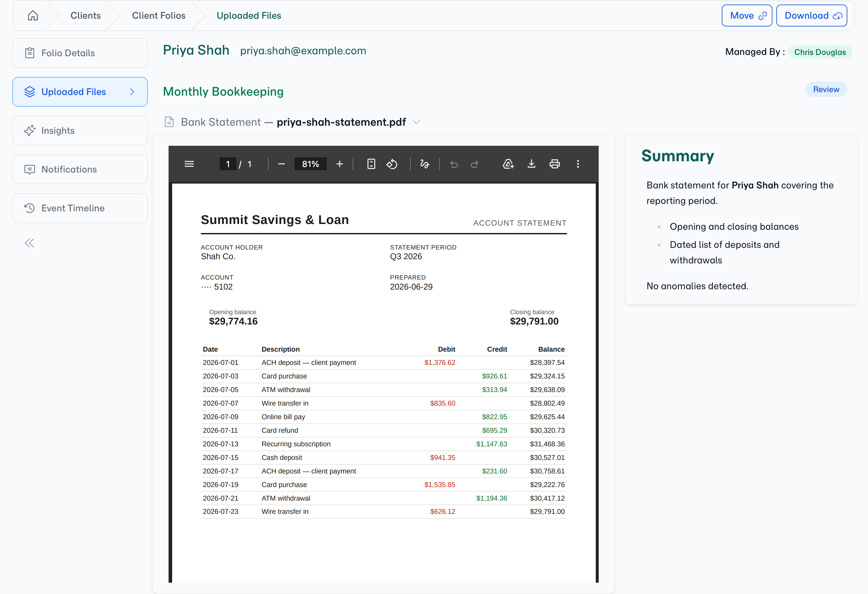Click the fit to page icon
Viewport: 868px width, 594px height.
(371, 164)
